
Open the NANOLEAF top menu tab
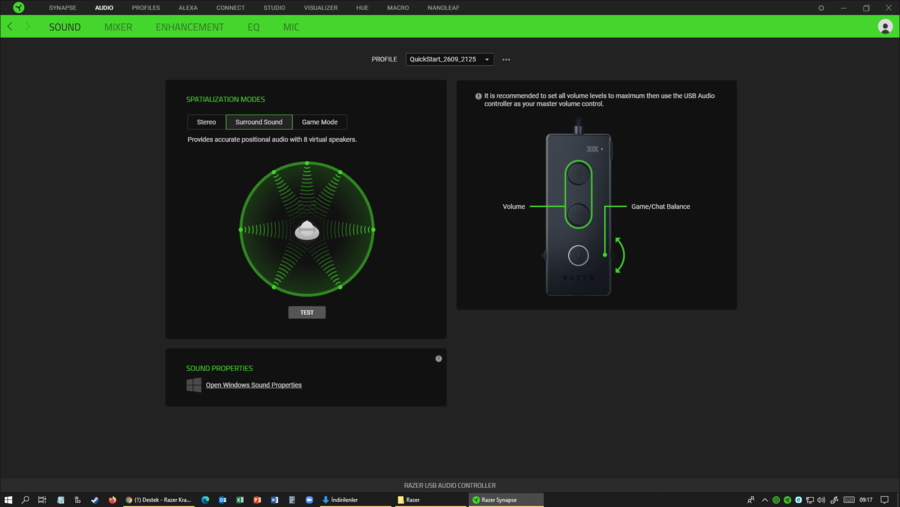[443, 8]
